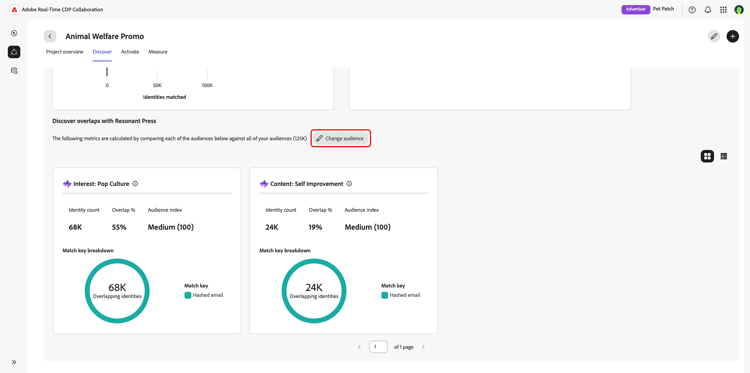Go to previous page arrow in pagination

tap(360, 347)
